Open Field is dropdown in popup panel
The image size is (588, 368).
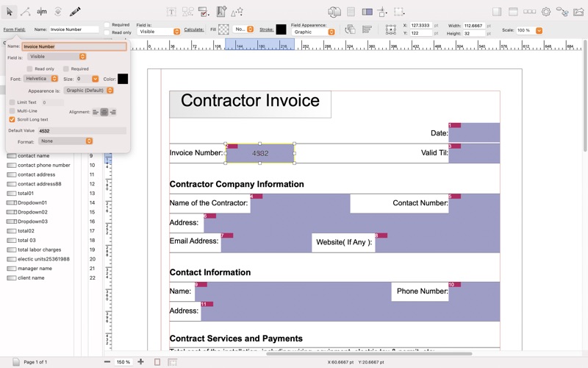click(x=57, y=57)
